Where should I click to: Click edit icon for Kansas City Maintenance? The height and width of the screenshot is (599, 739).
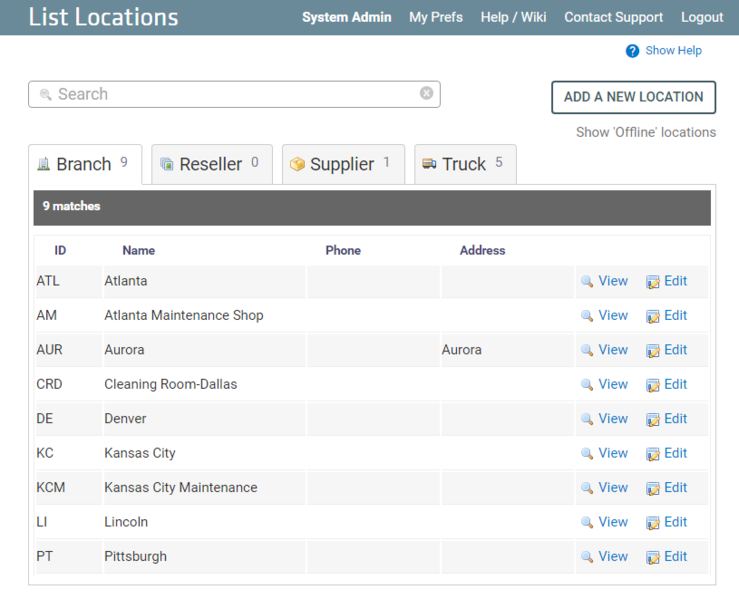(x=653, y=488)
